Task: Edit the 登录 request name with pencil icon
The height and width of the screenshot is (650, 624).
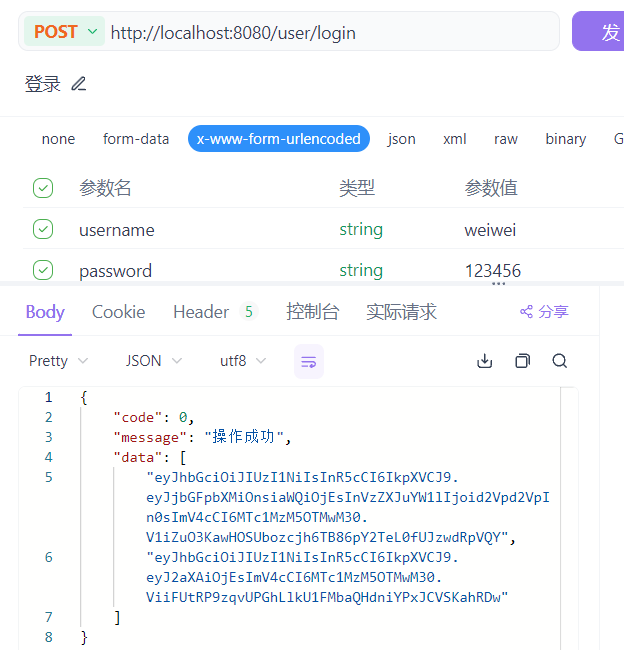Action: tap(79, 84)
